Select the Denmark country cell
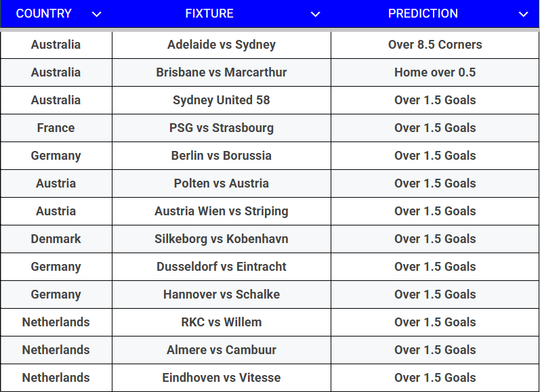 pyautogui.click(x=56, y=239)
